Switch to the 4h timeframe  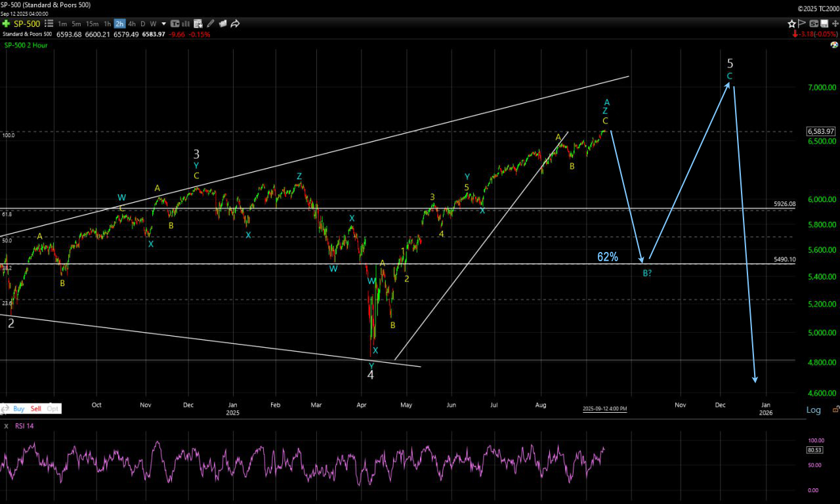pyautogui.click(x=132, y=24)
